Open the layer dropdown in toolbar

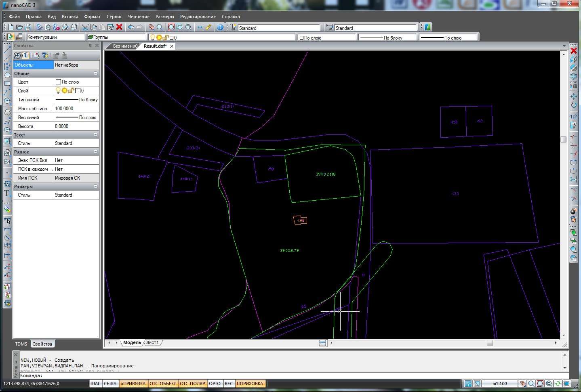click(x=223, y=38)
